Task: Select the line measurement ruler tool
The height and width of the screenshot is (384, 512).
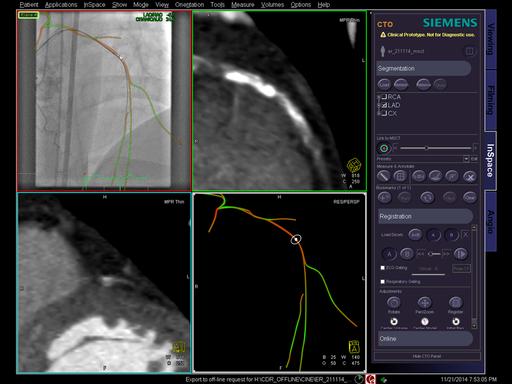Action: point(384,176)
